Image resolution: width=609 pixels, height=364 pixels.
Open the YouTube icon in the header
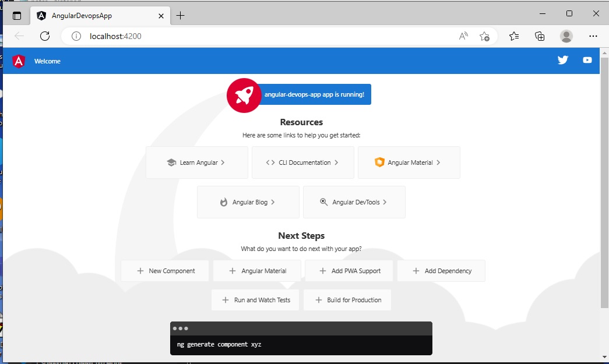pos(587,60)
